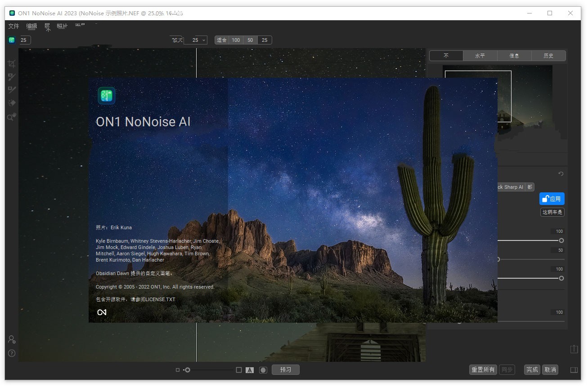The width and height of the screenshot is (588, 387).
Task: Click the 预习 preview button
Action: coord(286,370)
